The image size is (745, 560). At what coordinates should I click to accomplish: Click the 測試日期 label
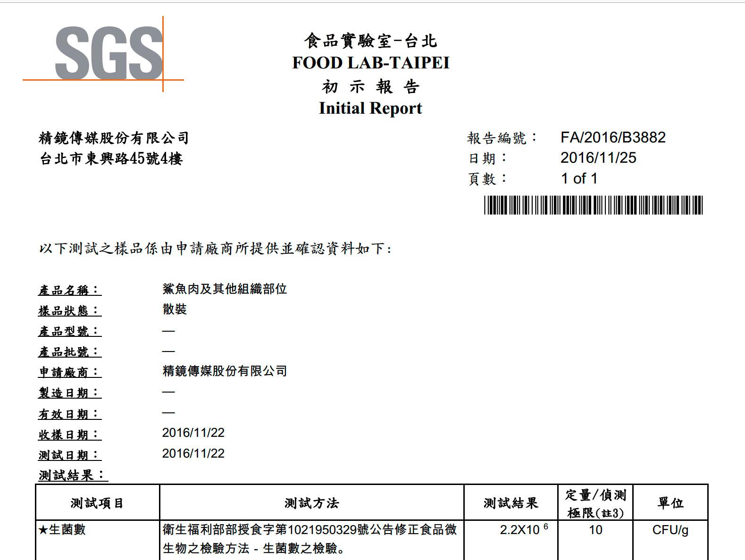[69, 455]
